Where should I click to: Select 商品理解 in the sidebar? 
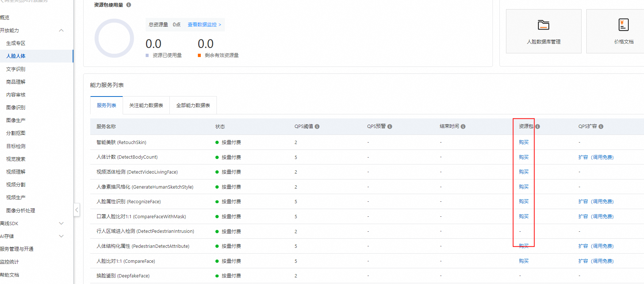[16, 82]
